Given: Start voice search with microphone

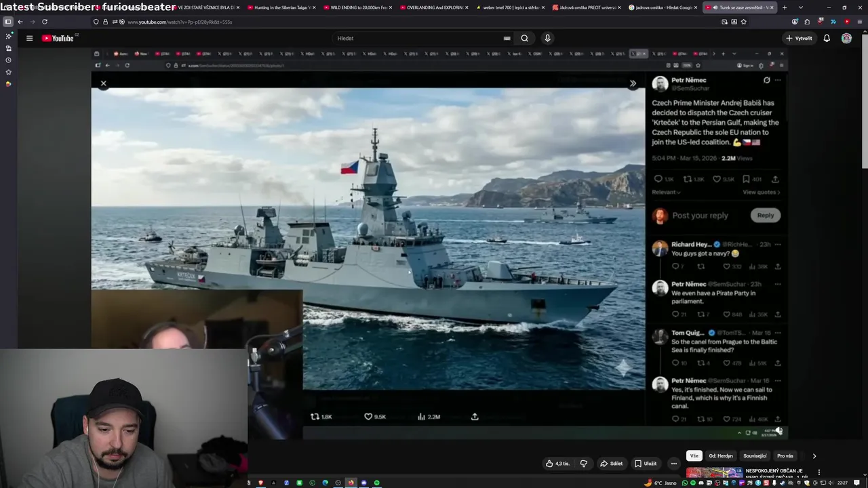Looking at the screenshot, I should [547, 38].
